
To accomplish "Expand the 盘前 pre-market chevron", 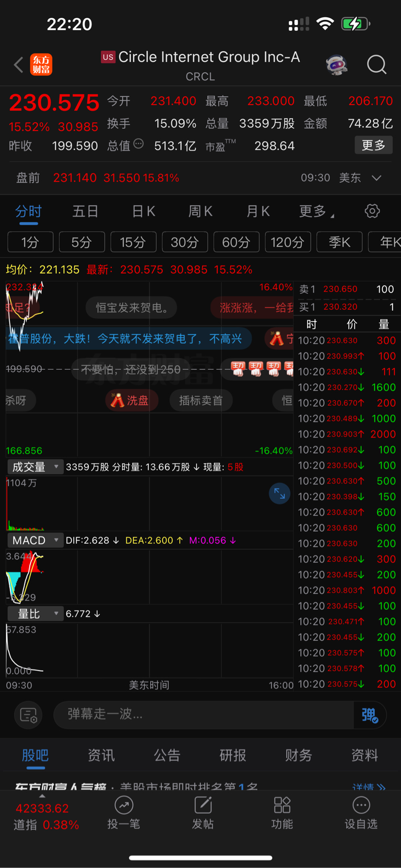I will [376, 178].
